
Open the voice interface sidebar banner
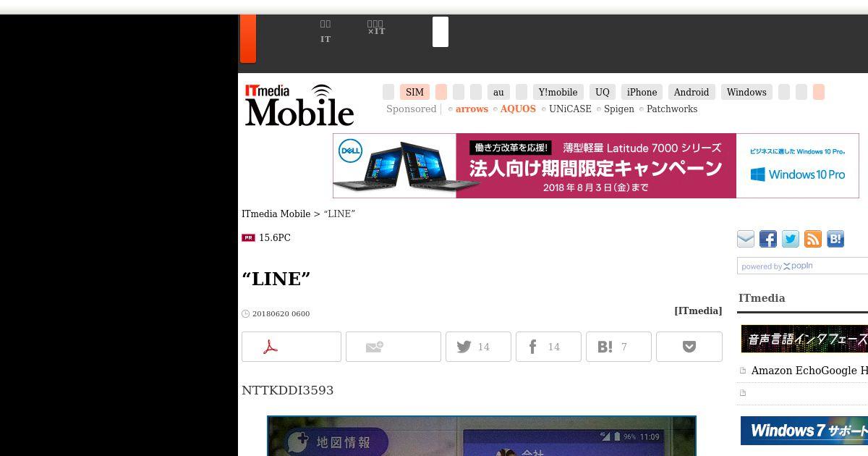[x=804, y=339]
